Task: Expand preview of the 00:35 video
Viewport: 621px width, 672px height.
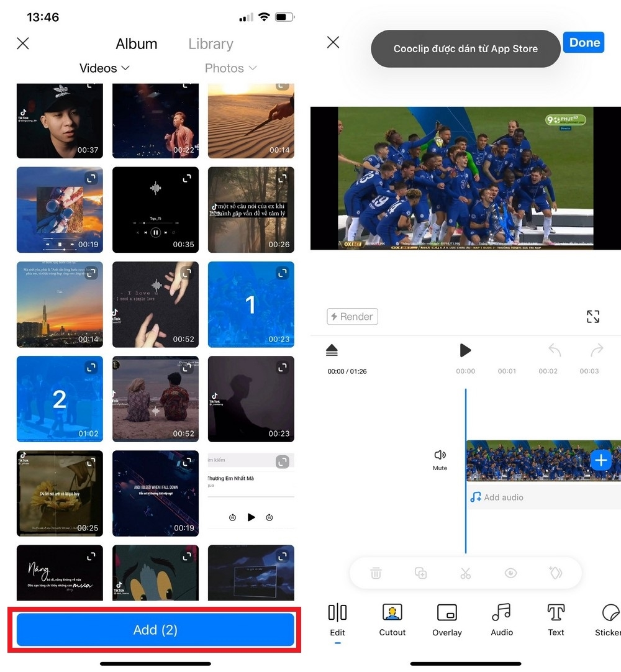Action: (x=187, y=178)
